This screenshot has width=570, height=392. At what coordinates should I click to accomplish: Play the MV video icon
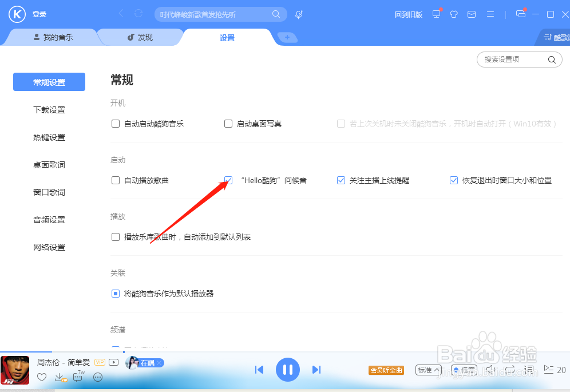pos(114,362)
